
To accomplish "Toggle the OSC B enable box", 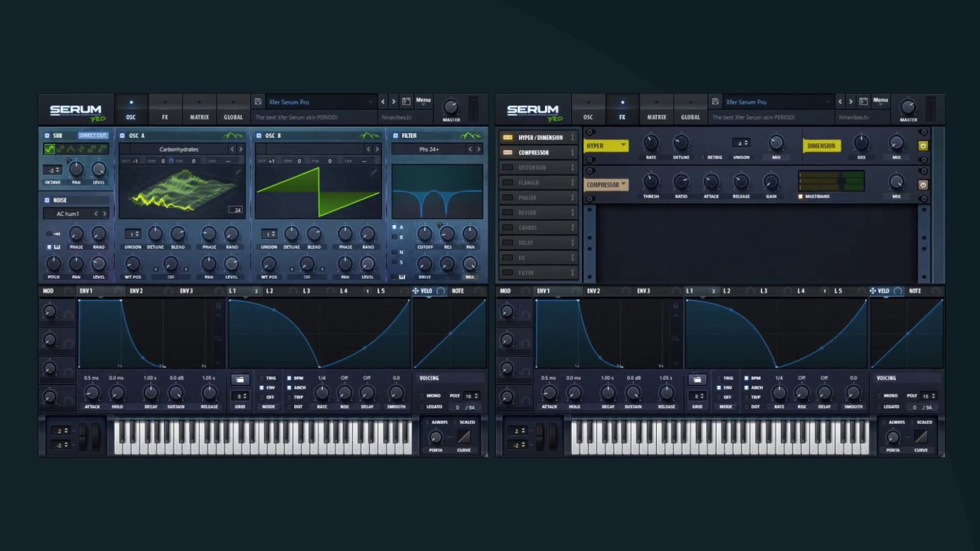I will (259, 135).
